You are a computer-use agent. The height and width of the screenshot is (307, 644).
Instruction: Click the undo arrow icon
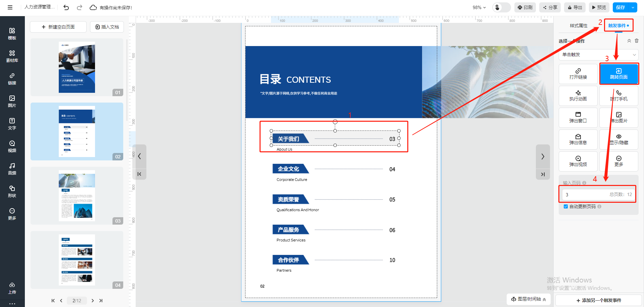click(x=66, y=7)
